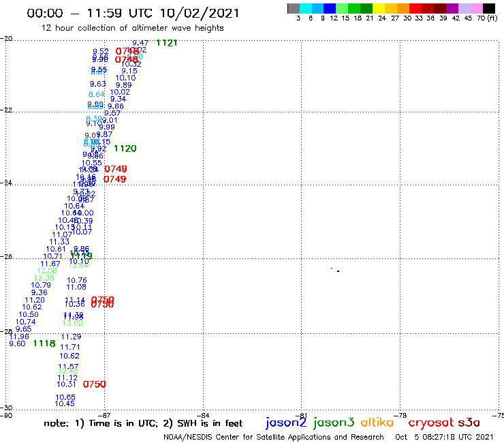
Task: Click the wave height value '10.45'
Action: 65,403
